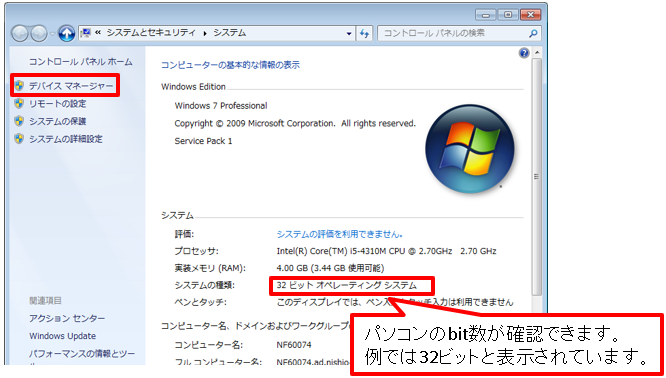Open システムの詳細設定 link

tap(65, 139)
